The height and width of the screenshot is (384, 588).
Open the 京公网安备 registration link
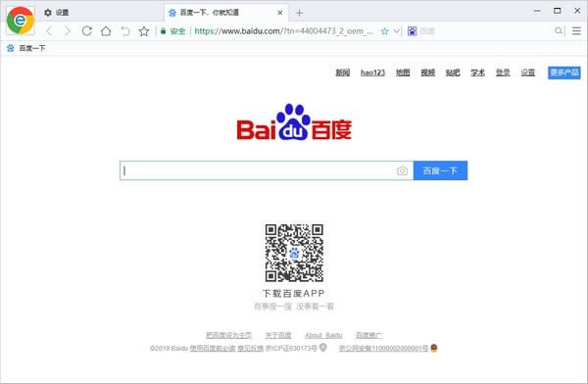pyautogui.click(x=383, y=349)
